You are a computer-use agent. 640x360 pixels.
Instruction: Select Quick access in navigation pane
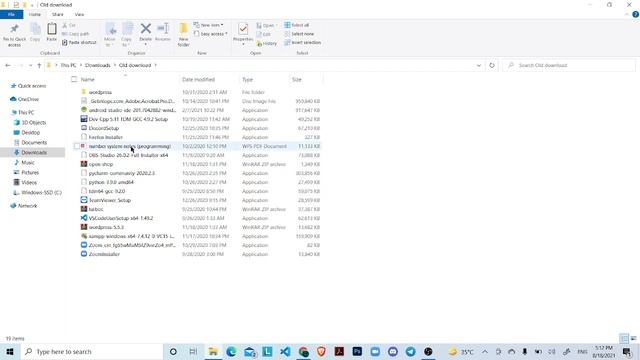point(29,86)
